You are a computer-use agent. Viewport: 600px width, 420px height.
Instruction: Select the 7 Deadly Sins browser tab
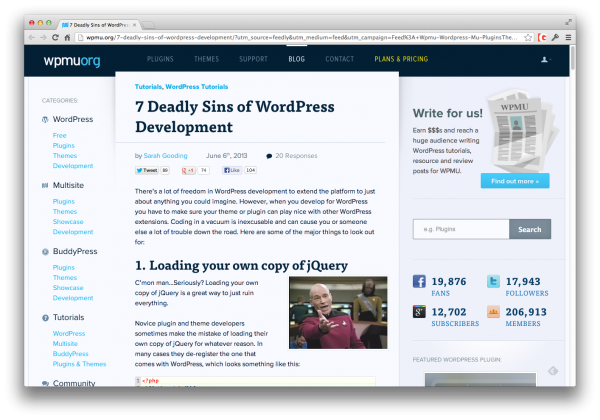click(99, 25)
